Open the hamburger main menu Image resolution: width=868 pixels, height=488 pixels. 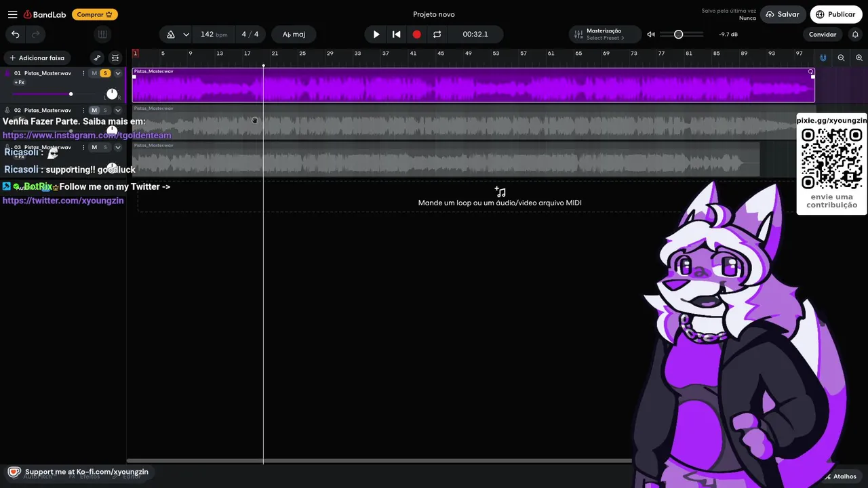point(12,14)
